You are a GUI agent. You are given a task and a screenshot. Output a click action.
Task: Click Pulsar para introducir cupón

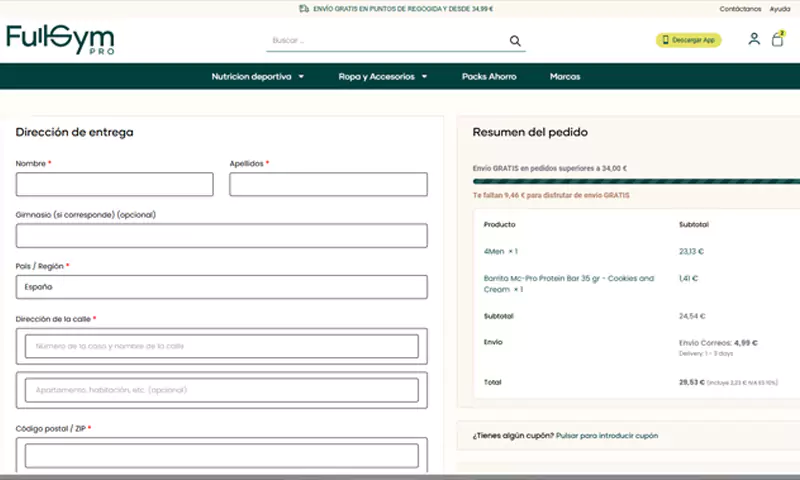[x=607, y=436]
